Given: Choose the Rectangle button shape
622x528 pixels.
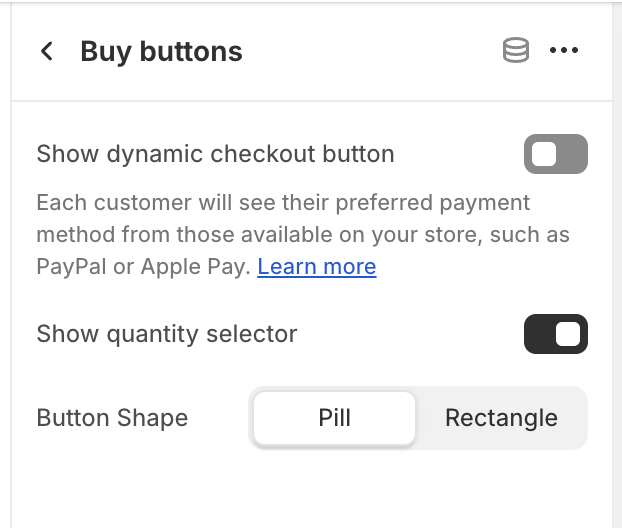Looking at the screenshot, I should pos(501,418).
